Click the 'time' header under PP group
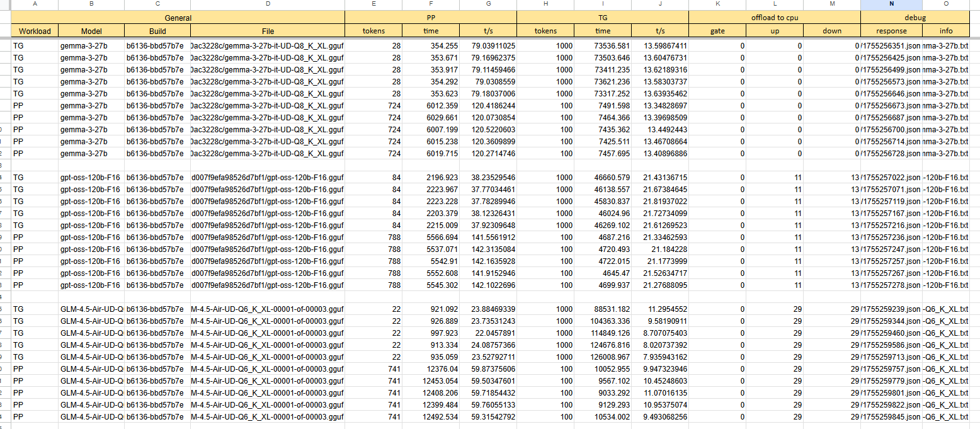 coord(431,31)
